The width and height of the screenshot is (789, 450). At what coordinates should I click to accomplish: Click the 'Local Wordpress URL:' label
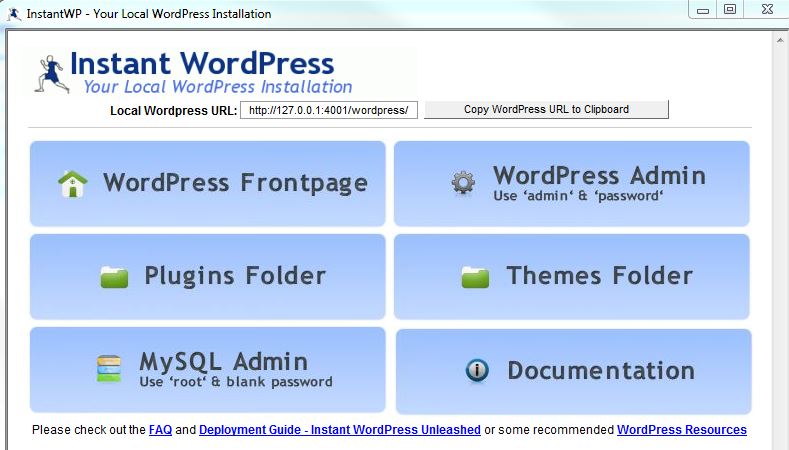click(174, 111)
